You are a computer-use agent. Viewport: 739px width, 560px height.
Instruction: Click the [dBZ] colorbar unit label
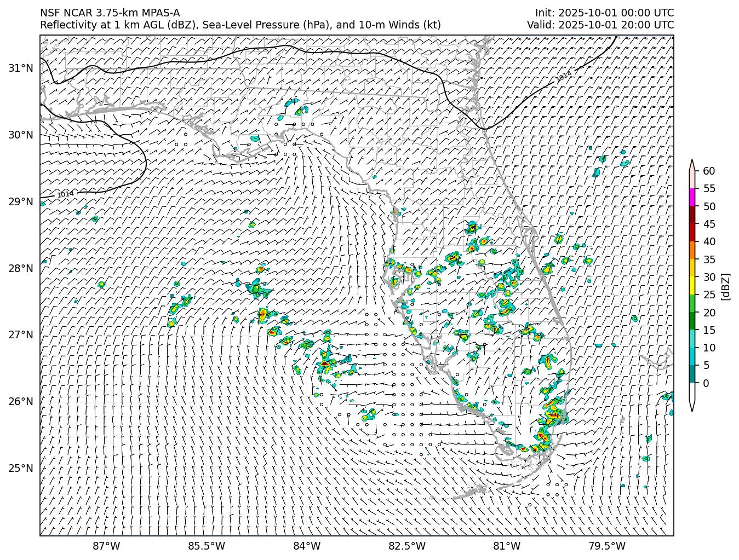[x=725, y=286]
